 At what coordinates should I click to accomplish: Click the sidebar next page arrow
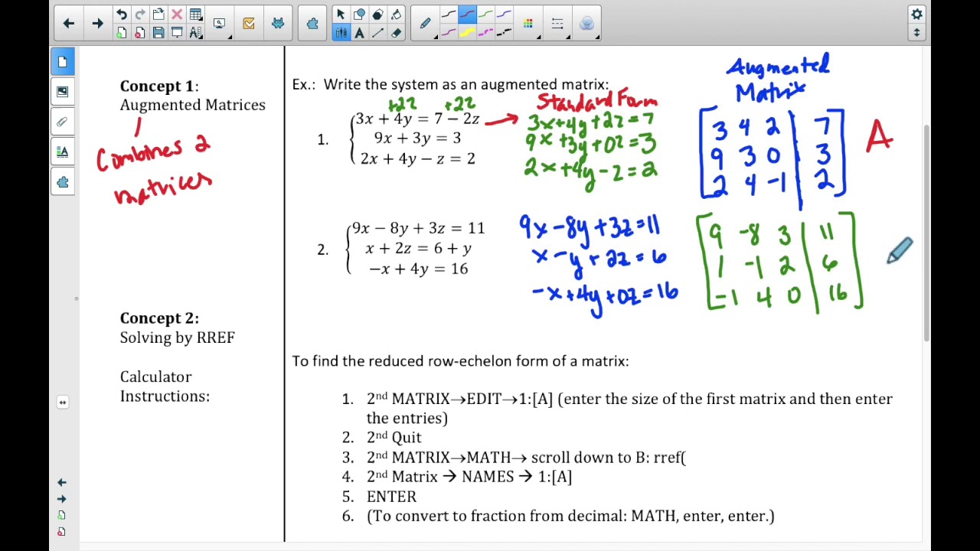[62, 498]
